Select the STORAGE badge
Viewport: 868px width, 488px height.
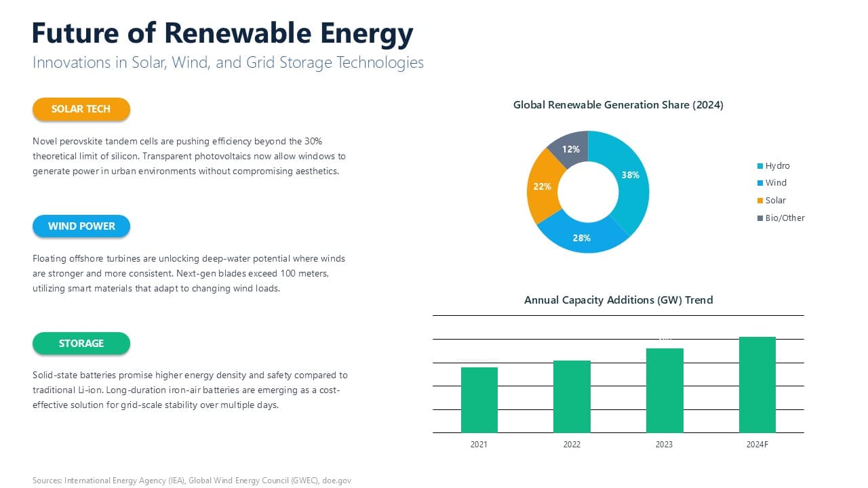(x=81, y=343)
